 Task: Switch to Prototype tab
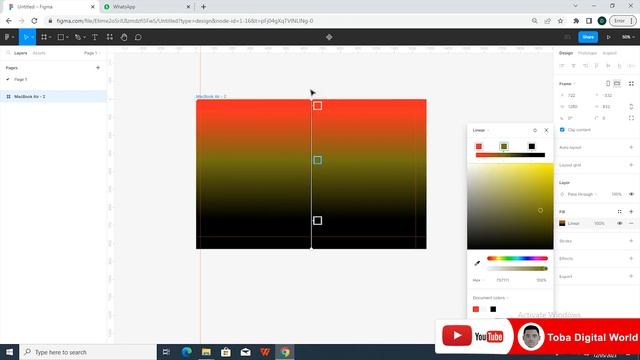click(587, 53)
